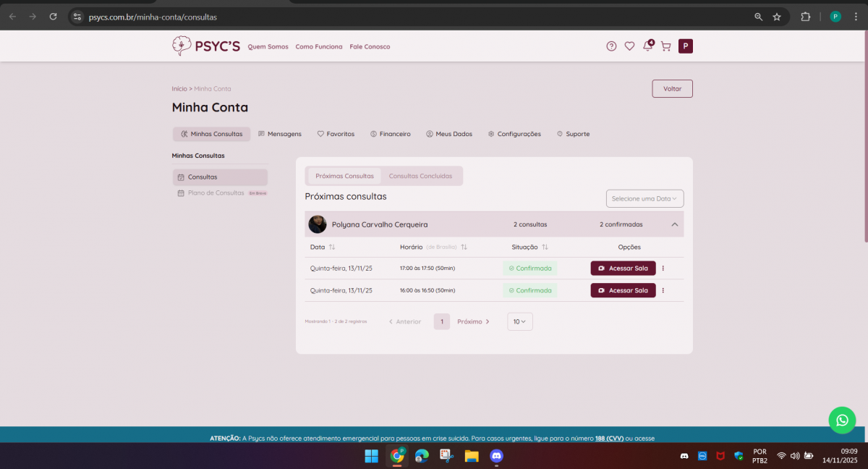Open the notifications bell icon

pyautogui.click(x=647, y=46)
